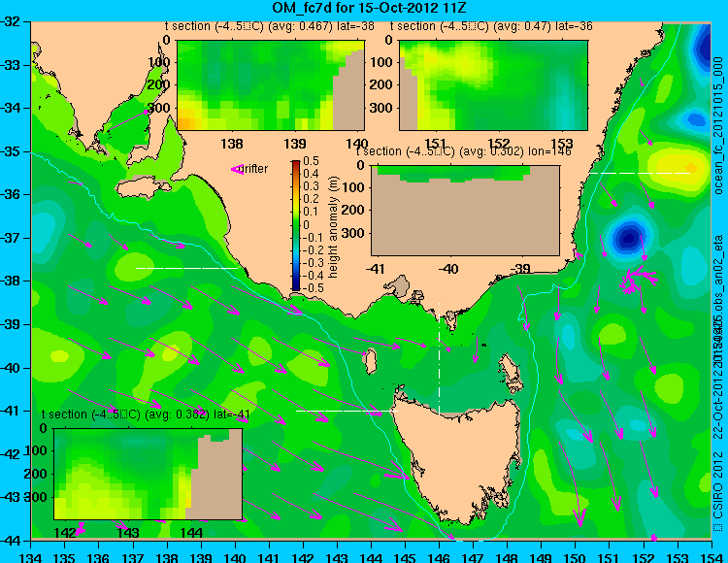
Task: Click King Island northwest of Tasmania
Action: 371,361
